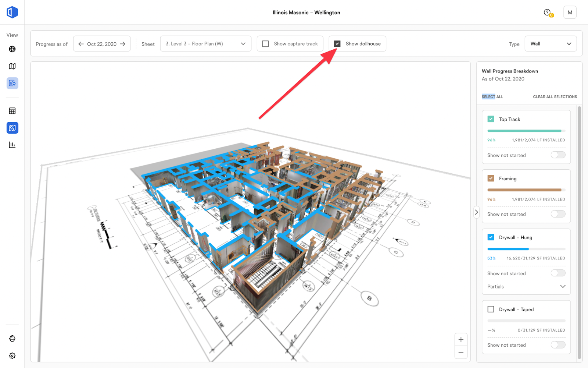The image size is (588, 368).
Task: Open the analytics bar chart view
Action: pyautogui.click(x=12, y=145)
